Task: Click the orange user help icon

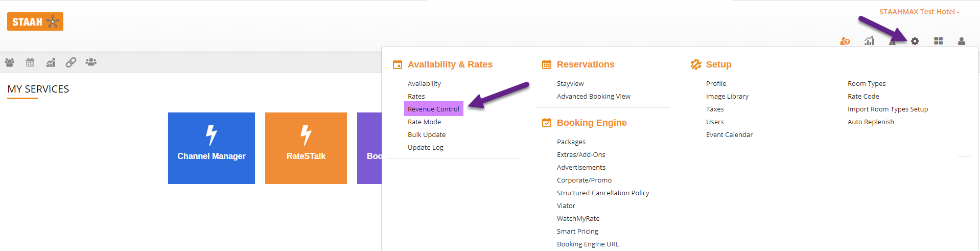Action: (x=845, y=41)
